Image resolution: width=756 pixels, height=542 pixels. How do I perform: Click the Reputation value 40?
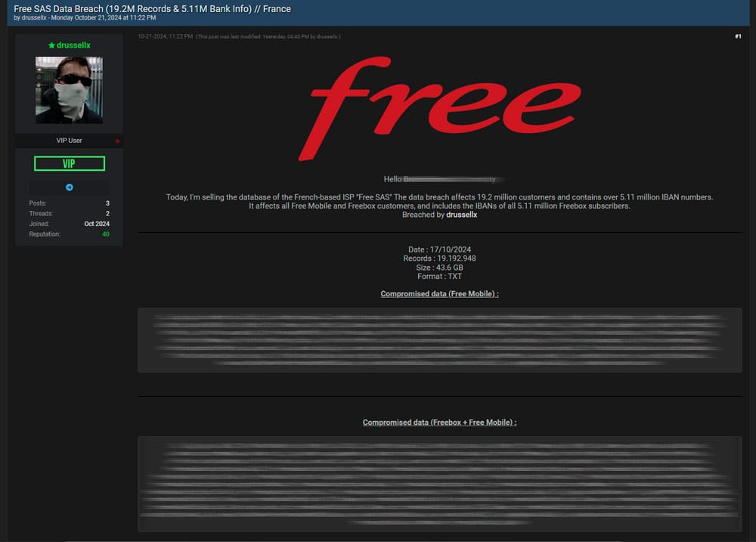click(x=106, y=234)
